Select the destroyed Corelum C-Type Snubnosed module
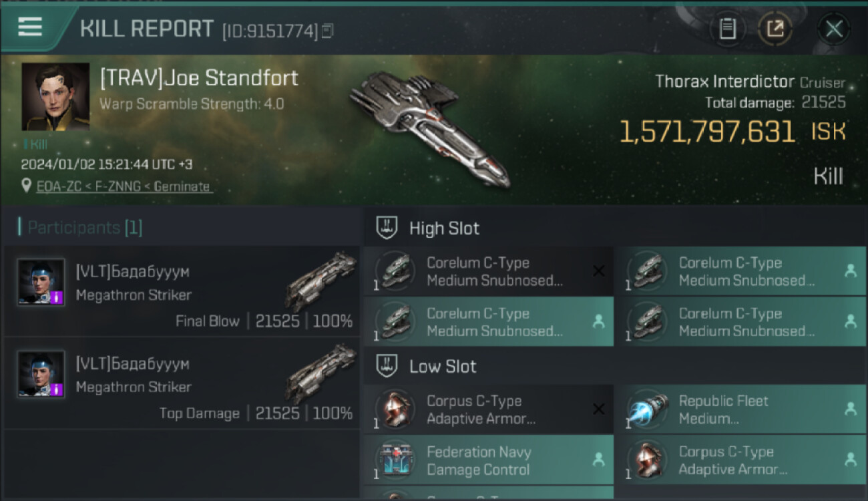Screen dimensions: 868x501 pyautogui.click(x=487, y=271)
